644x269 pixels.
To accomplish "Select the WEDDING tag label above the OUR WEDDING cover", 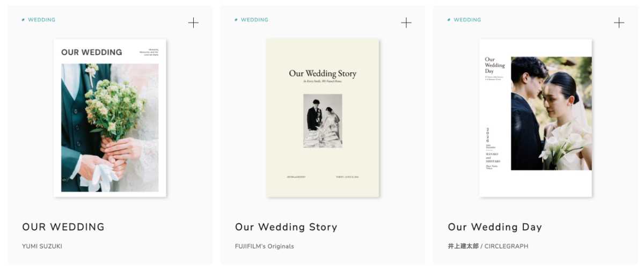I will (x=41, y=20).
